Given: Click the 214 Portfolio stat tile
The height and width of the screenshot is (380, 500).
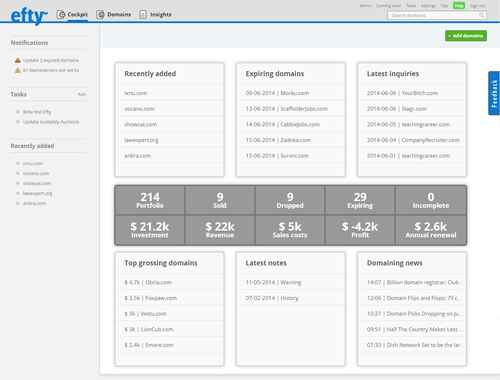Looking at the screenshot, I should (150, 200).
